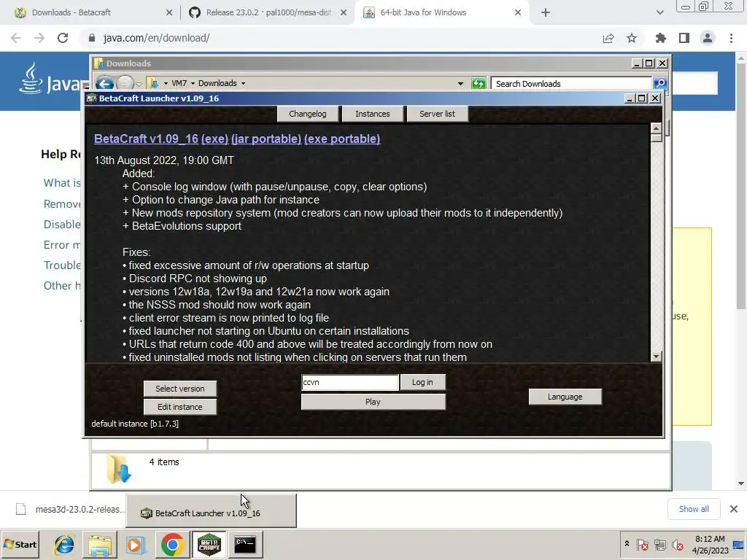Open the Server list tab

[x=437, y=114]
